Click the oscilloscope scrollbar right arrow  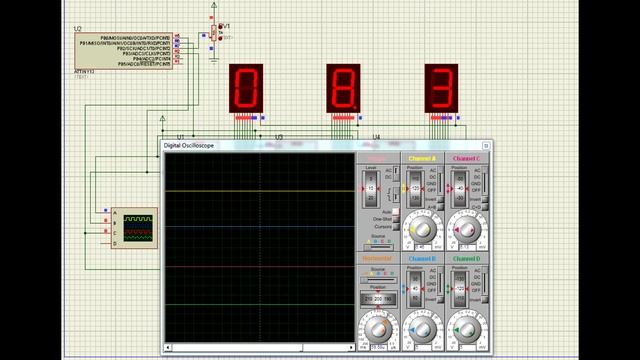pyautogui.click(x=351, y=347)
